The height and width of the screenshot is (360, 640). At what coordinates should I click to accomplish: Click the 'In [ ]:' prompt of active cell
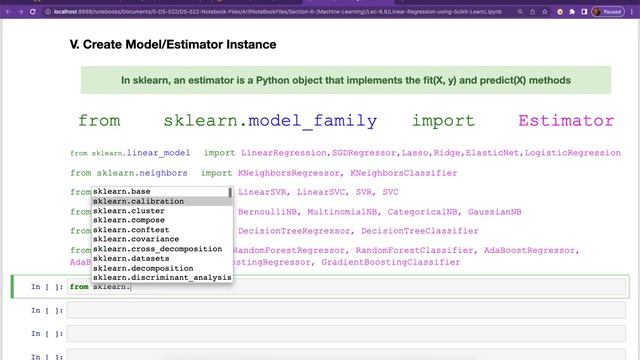(x=47, y=287)
